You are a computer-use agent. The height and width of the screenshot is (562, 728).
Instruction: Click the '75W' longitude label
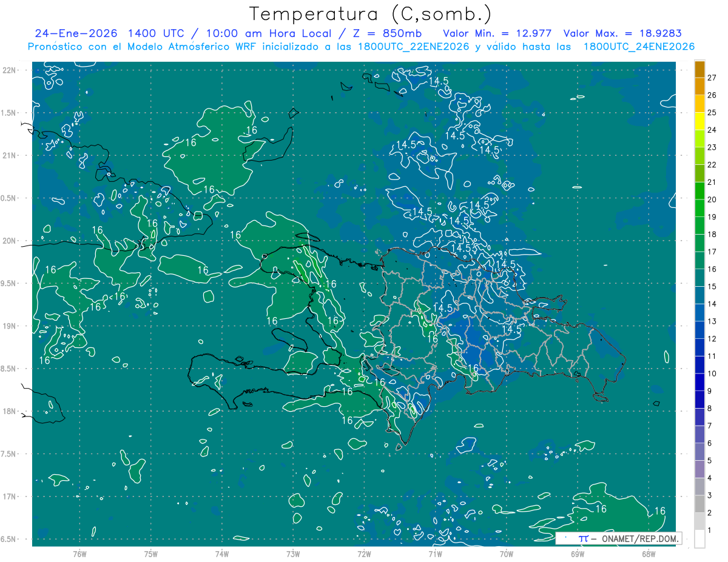tap(150, 554)
